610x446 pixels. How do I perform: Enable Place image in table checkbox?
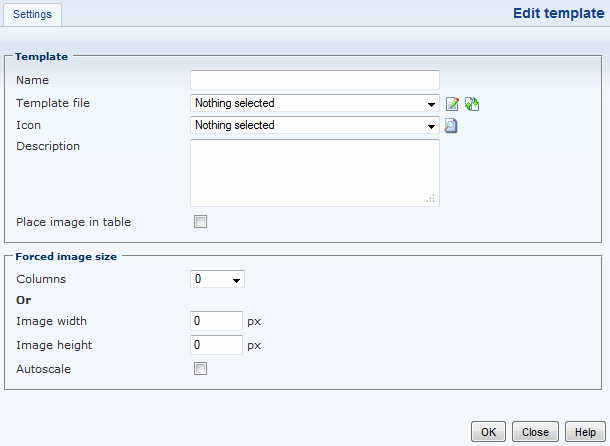pyautogui.click(x=200, y=222)
